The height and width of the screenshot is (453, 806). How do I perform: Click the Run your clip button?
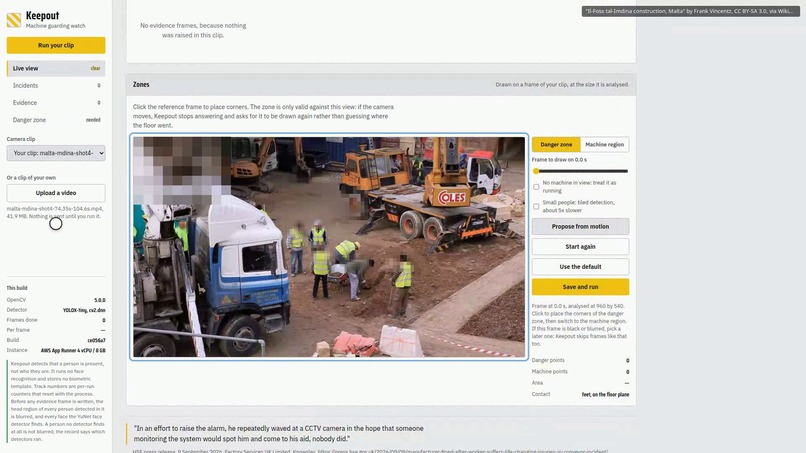click(x=56, y=45)
